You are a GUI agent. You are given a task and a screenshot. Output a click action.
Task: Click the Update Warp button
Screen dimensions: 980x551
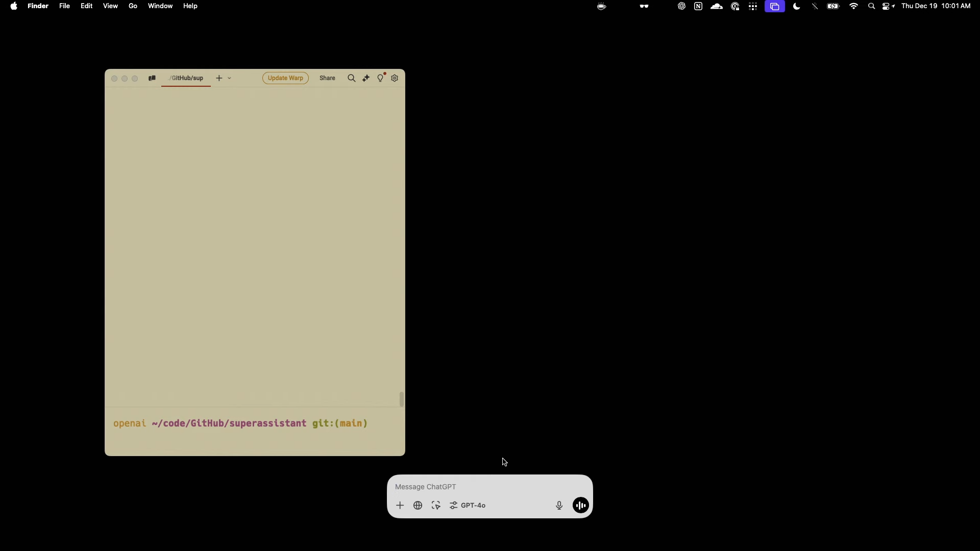(285, 78)
